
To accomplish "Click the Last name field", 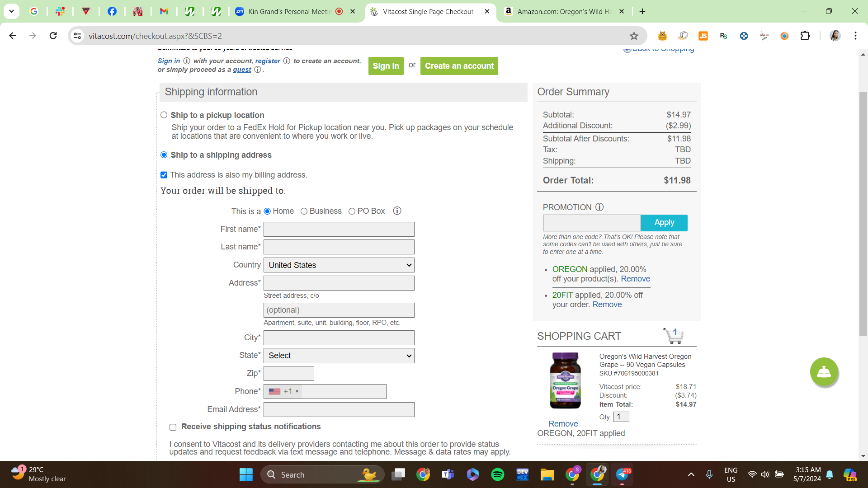I will click(x=339, y=247).
